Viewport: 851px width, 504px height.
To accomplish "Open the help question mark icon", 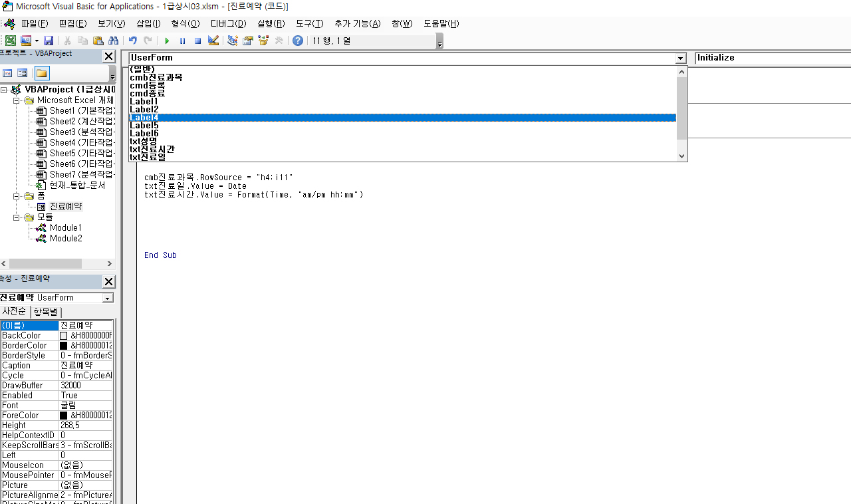I will [x=298, y=41].
